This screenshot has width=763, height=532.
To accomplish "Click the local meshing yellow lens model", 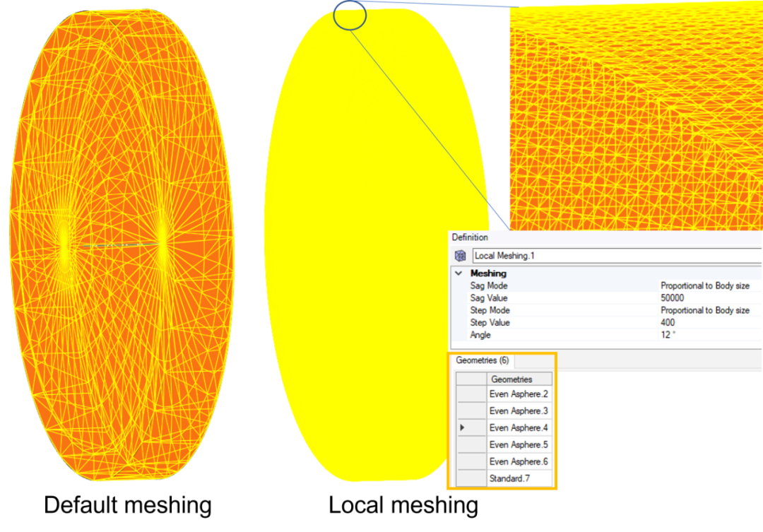I will pyautogui.click(x=377, y=245).
